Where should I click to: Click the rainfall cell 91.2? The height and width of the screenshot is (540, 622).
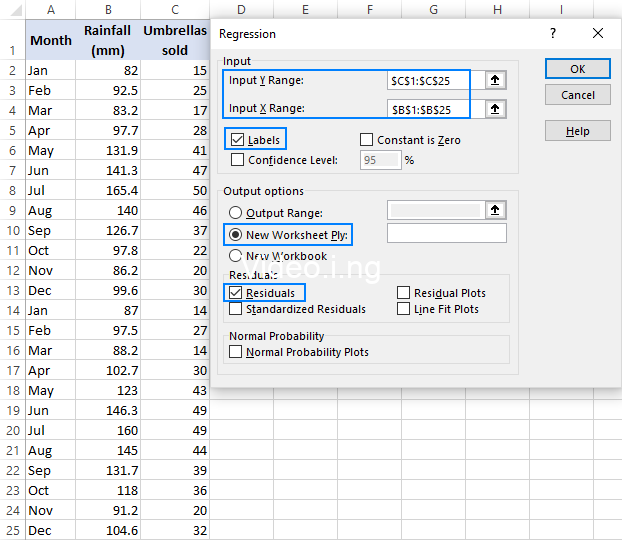108,510
